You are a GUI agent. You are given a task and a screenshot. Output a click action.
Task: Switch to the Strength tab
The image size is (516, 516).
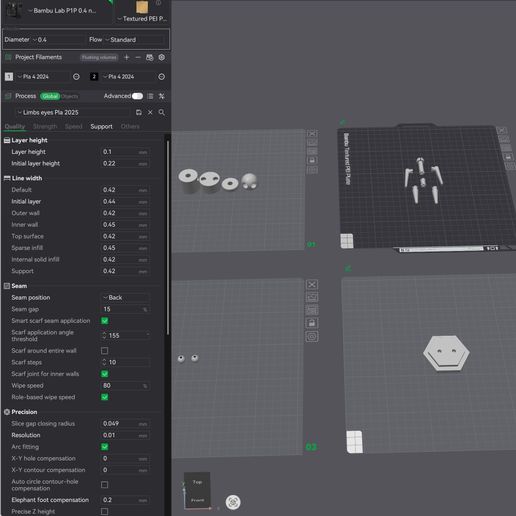coord(45,127)
